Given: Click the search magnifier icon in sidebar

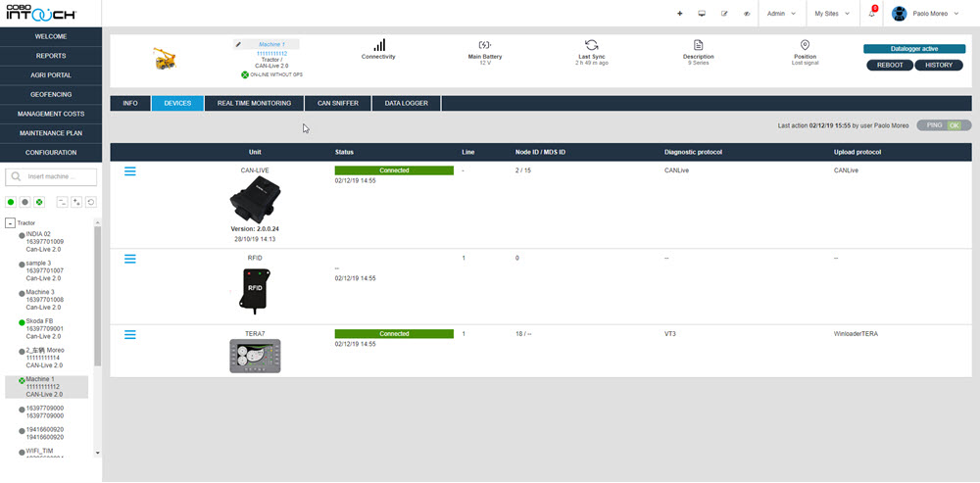Looking at the screenshot, I should pyautogui.click(x=17, y=176).
